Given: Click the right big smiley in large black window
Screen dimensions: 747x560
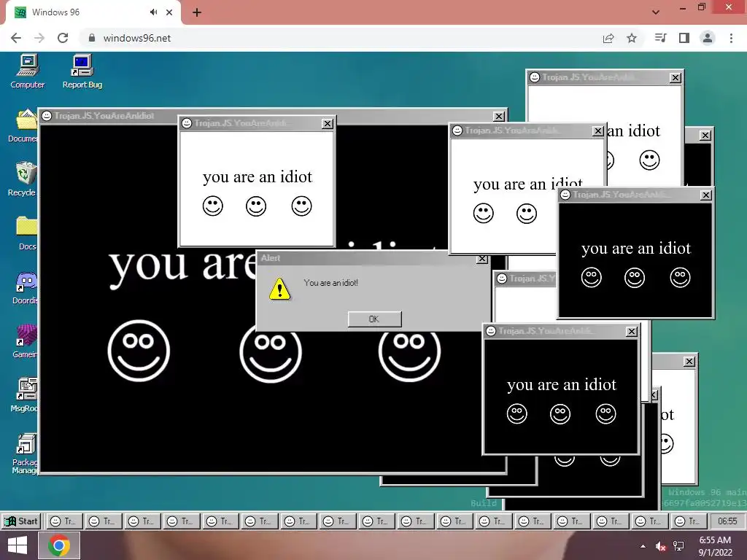Looking at the screenshot, I should pyautogui.click(x=409, y=351).
